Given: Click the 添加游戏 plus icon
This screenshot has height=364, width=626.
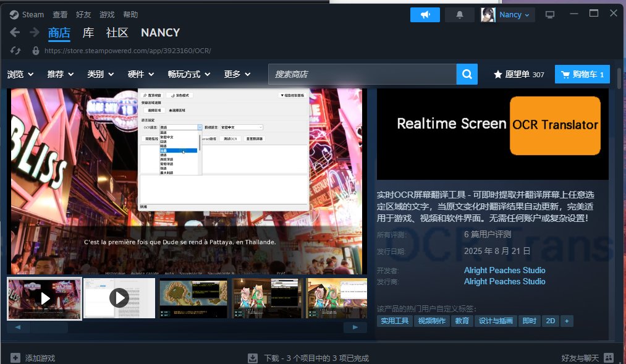Looking at the screenshot, I should click(15, 358).
